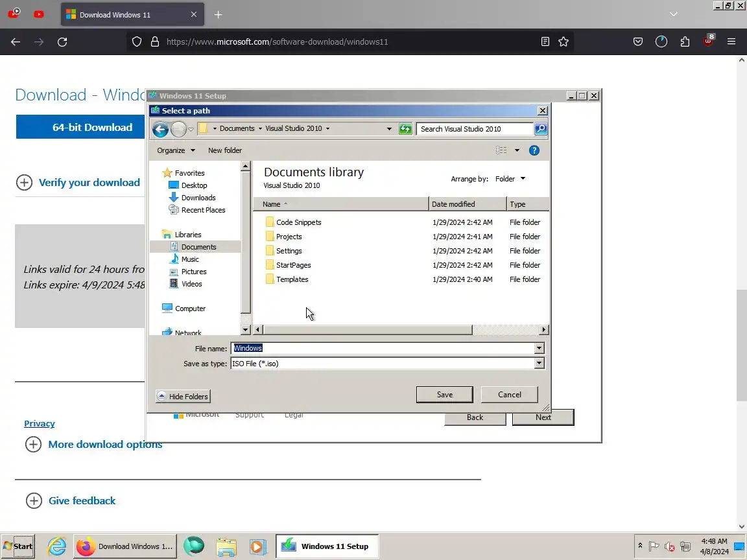
Task: Click New folder in the toolbar
Action: (x=225, y=150)
